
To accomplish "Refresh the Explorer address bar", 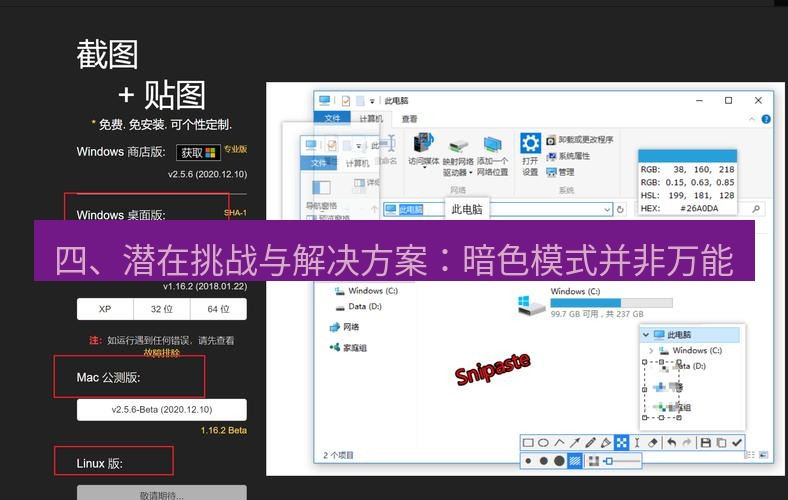I will [x=620, y=210].
